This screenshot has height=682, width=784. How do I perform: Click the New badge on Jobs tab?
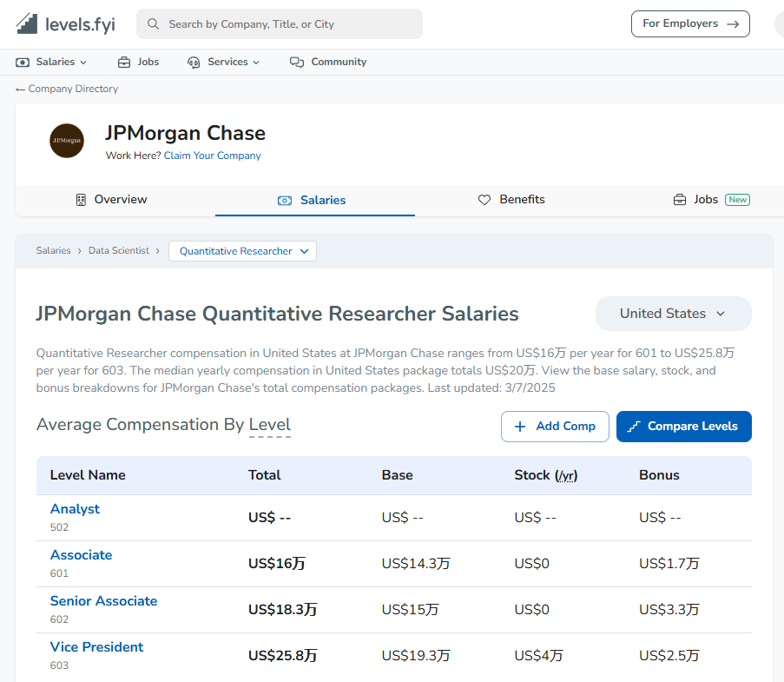[x=737, y=200]
